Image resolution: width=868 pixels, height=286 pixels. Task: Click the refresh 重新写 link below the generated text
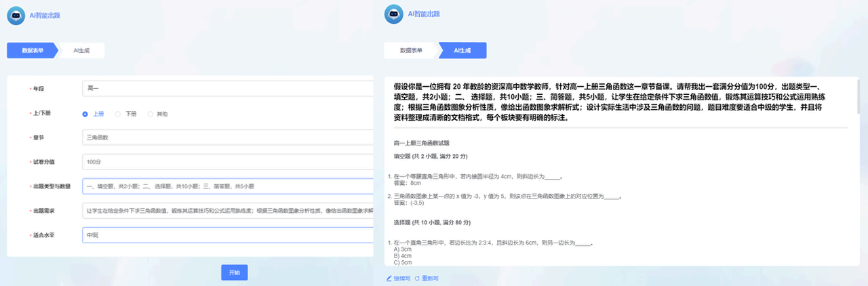click(427, 279)
